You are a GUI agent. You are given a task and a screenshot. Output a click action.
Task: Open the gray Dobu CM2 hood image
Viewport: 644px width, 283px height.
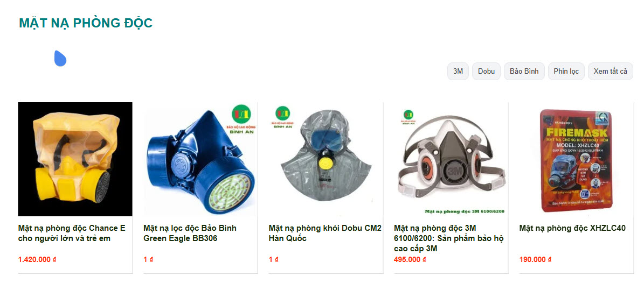click(x=326, y=159)
